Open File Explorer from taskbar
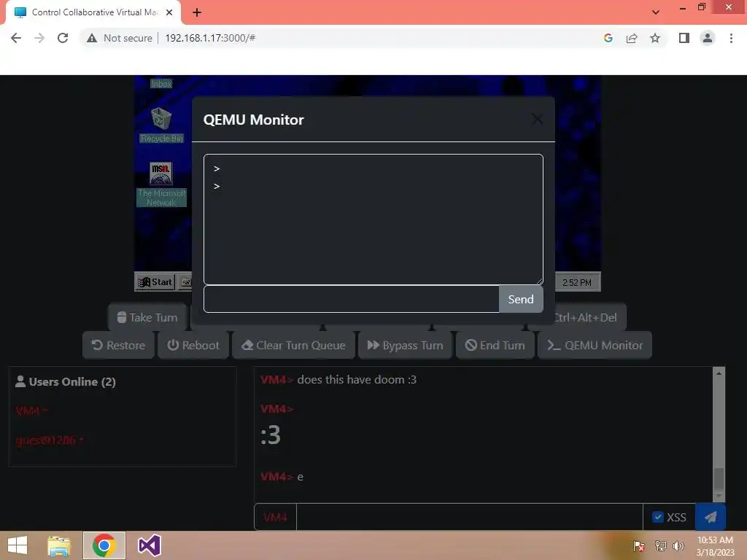The image size is (747, 560). pyautogui.click(x=58, y=545)
